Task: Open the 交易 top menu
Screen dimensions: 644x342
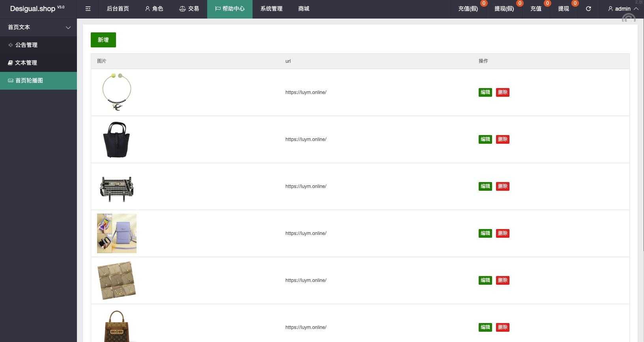Action: (189, 9)
